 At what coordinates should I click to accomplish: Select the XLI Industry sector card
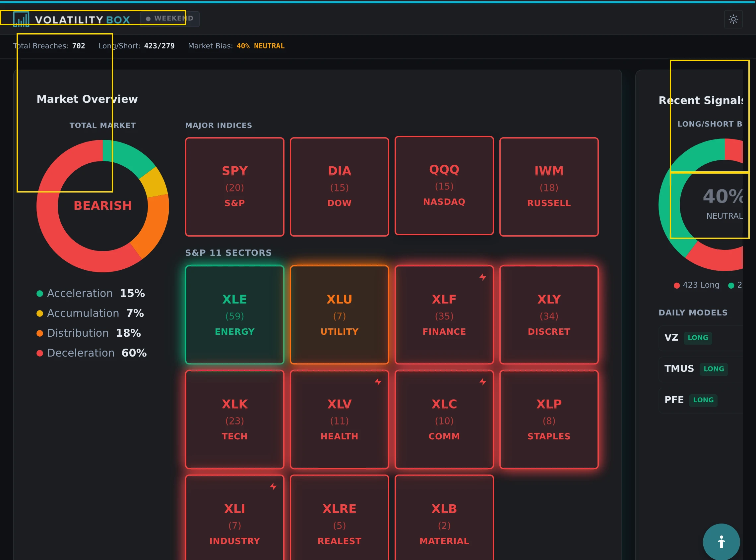(x=235, y=518)
